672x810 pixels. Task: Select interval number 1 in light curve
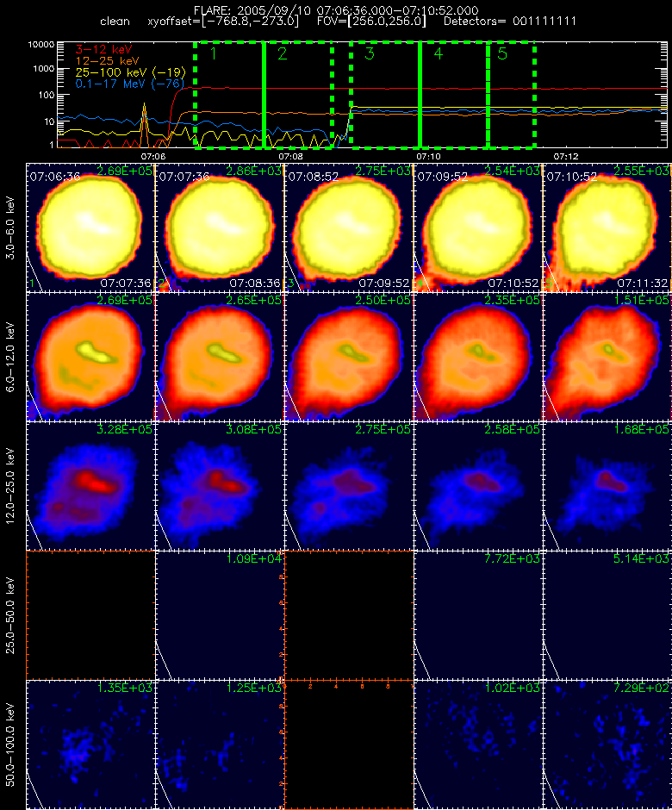[x=214, y=53]
